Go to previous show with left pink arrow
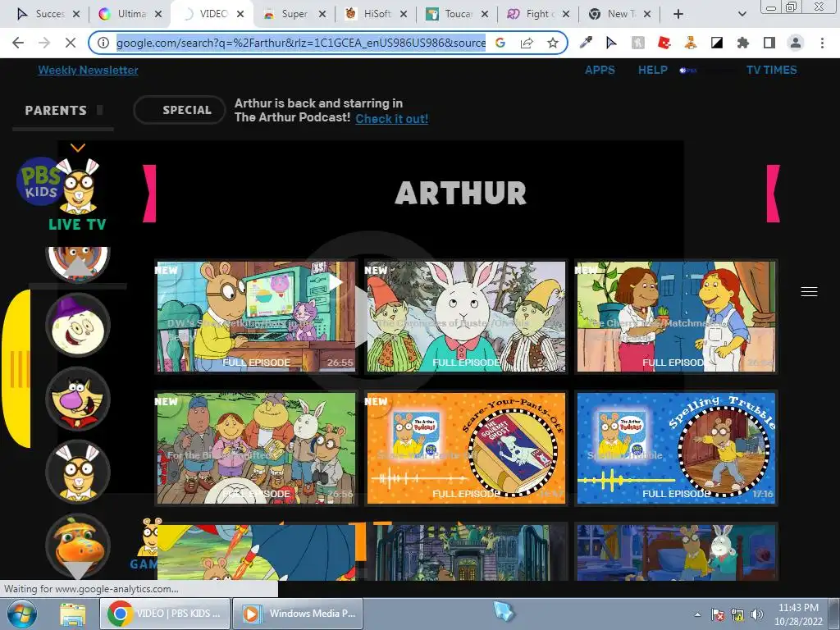This screenshot has height=630, width=840. point(149,194)
